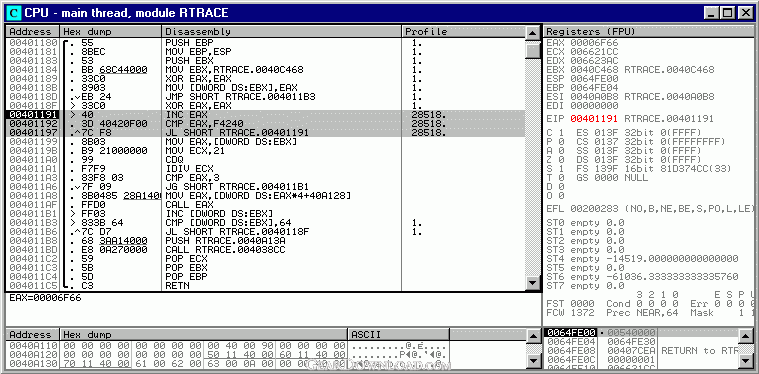Click the Hex dump header in memory dump pane

click(204, 335)
